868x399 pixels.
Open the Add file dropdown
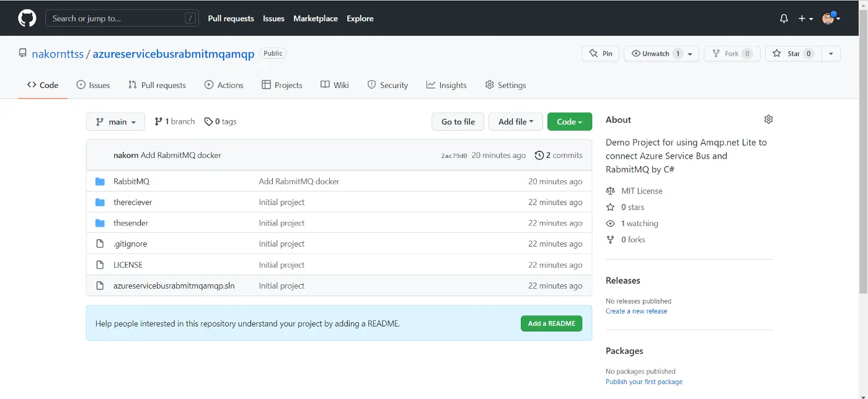click(516, 121)
